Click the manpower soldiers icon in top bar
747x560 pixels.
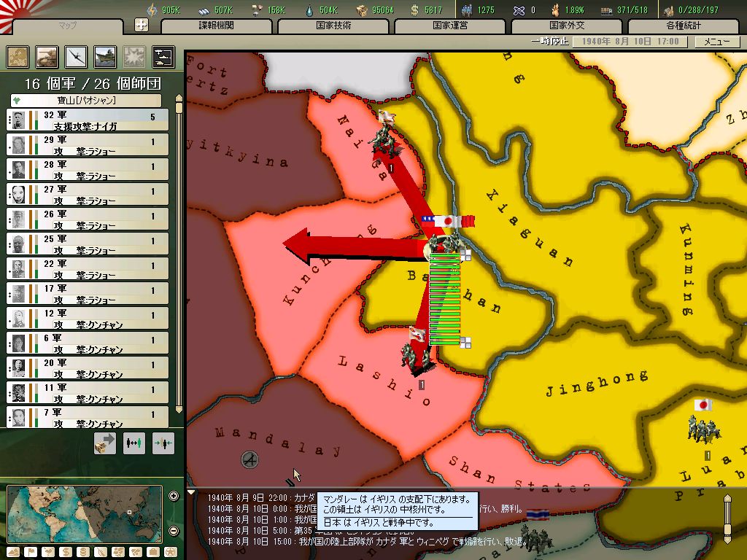coord(466,10)
